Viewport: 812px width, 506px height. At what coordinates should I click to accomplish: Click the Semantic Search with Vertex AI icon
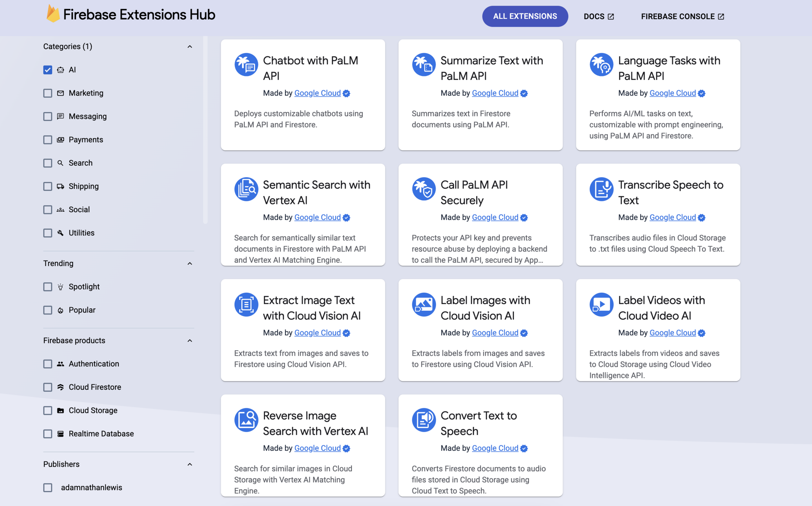pos(246,189)
